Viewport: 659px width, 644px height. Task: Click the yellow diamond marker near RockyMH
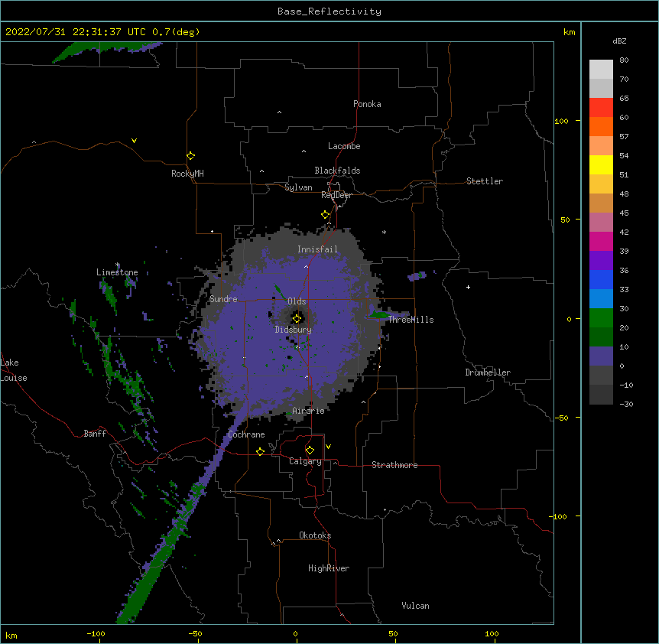coord(191,156)
